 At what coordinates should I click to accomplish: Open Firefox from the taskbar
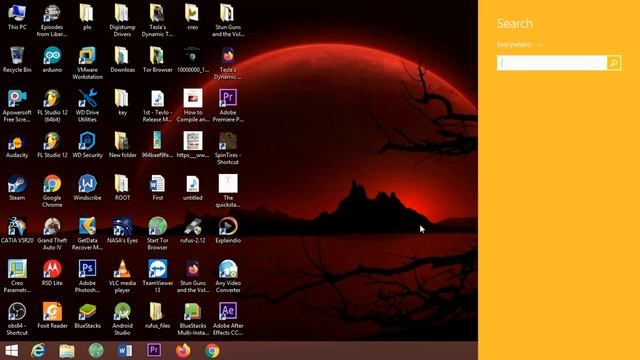tap(183, 351)
